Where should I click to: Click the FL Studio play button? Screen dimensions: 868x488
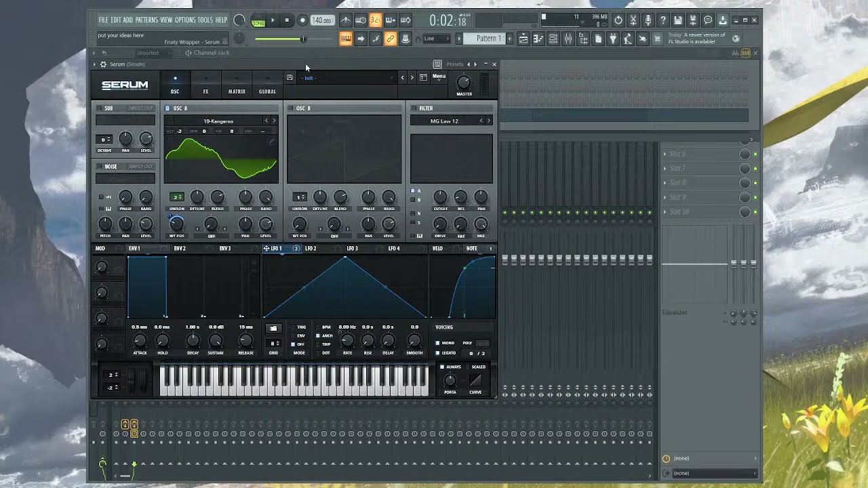click(273, 20)
